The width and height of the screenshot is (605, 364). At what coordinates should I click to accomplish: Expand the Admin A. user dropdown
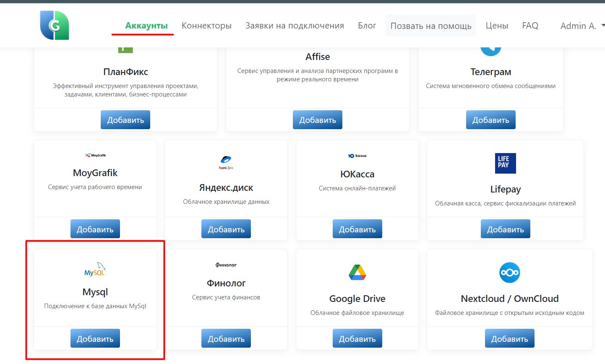pos(582,26)
